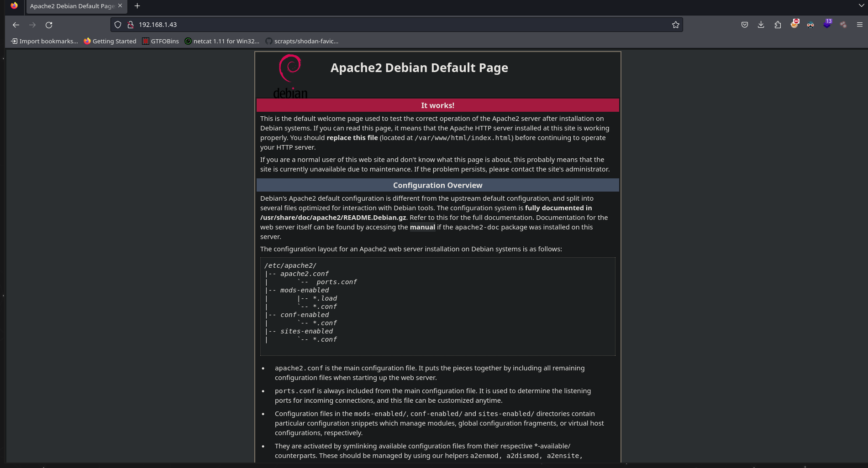Open Import bookmarks... toolbar item
Image resolution: width=868 pixels, height=468 pixels.
(x=44, y=41)
